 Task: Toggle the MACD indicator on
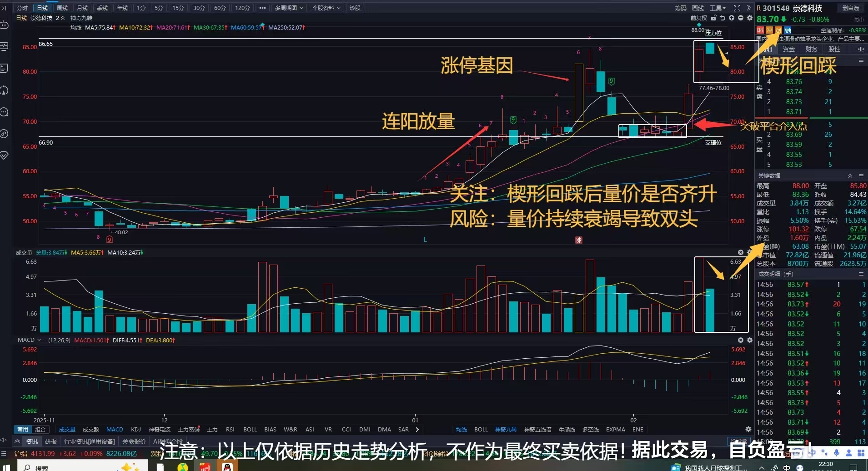tap(115, 429)
